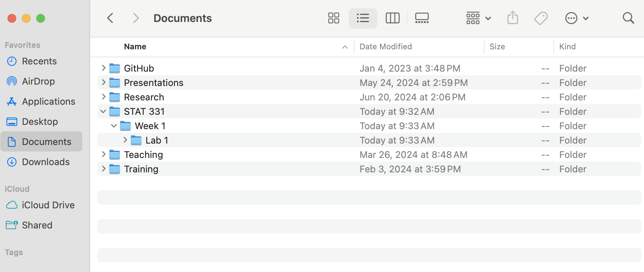Screen dimensions: 644x272
Task: Open the More actions ellipsis menu
Action: [x=577, y=18]
